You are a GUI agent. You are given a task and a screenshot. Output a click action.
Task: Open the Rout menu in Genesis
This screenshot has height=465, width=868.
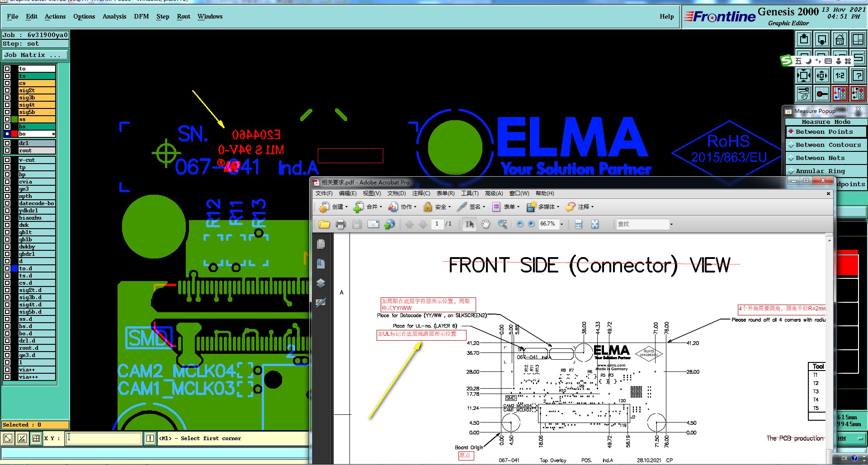coord(184,17)
